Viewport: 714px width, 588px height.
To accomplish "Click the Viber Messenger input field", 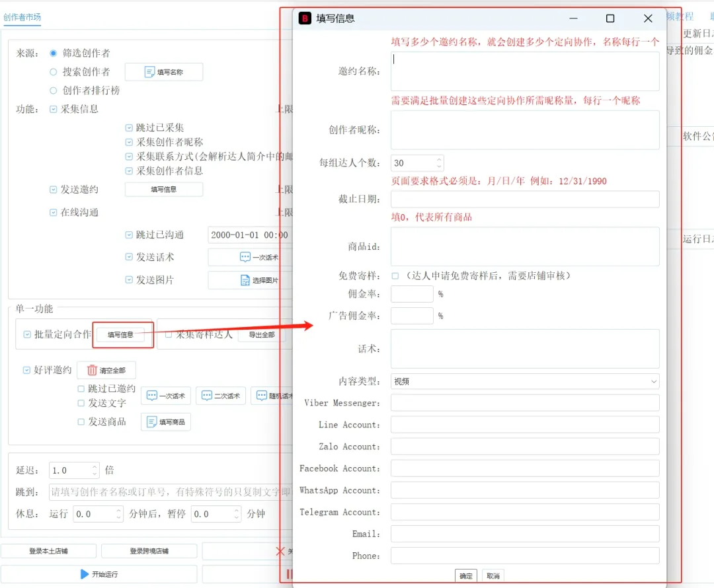I will pyautogui.click(x=524, y=403).
